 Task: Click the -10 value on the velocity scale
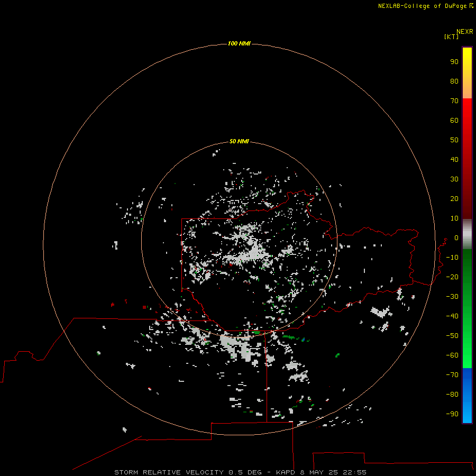pos(452,258)
